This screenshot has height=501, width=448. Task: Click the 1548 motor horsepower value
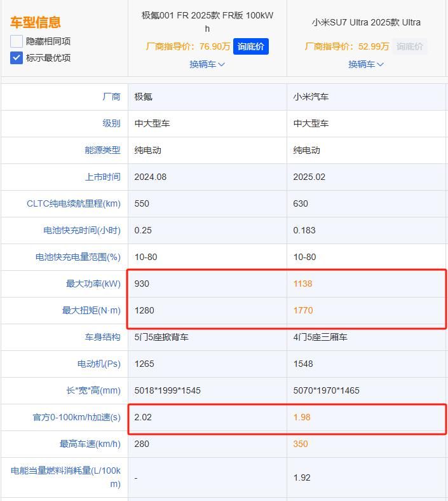[303, 364]
